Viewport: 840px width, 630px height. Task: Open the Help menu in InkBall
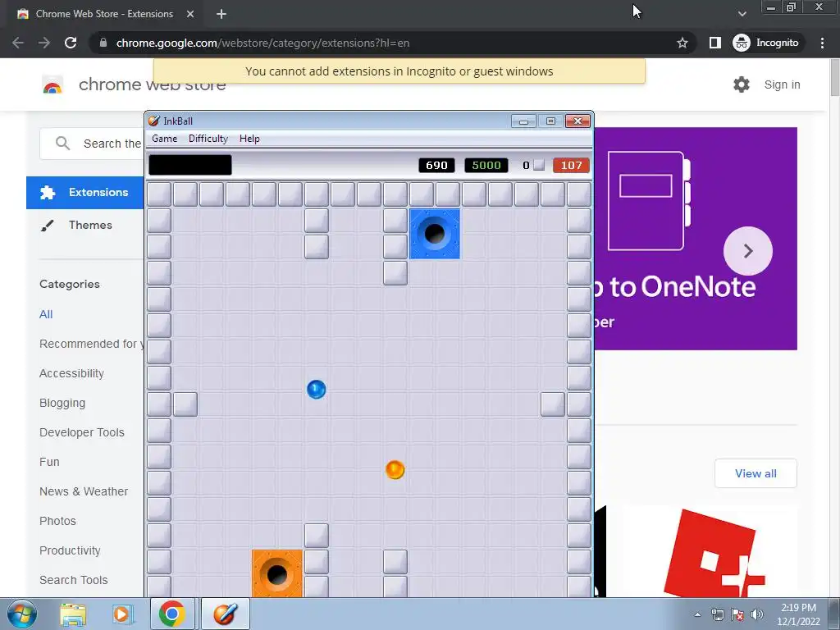point(249,139)
